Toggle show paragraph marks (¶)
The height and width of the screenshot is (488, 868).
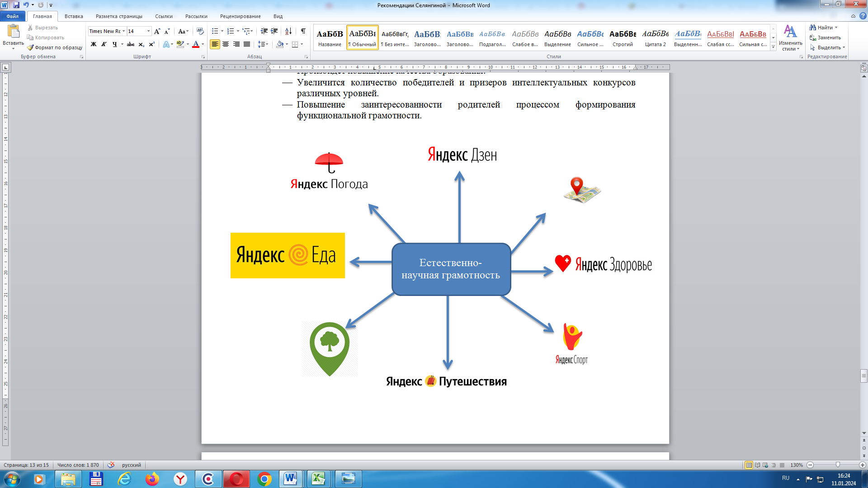click(x=303, y=31)
